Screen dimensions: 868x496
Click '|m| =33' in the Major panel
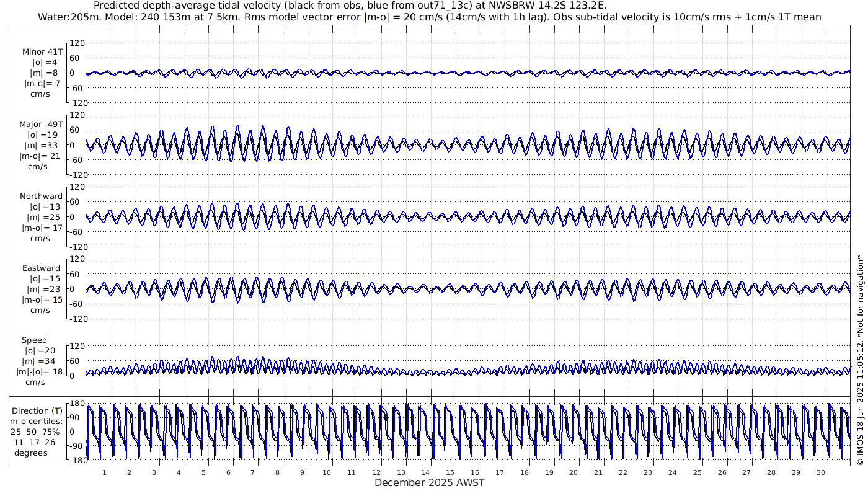coord(42,146)
